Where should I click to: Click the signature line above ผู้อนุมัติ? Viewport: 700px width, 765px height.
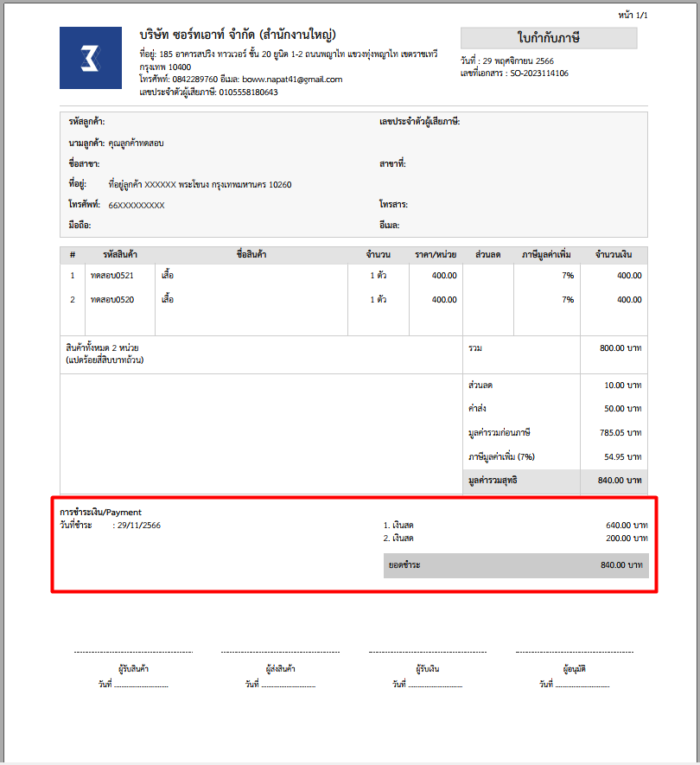coord(575,653)
